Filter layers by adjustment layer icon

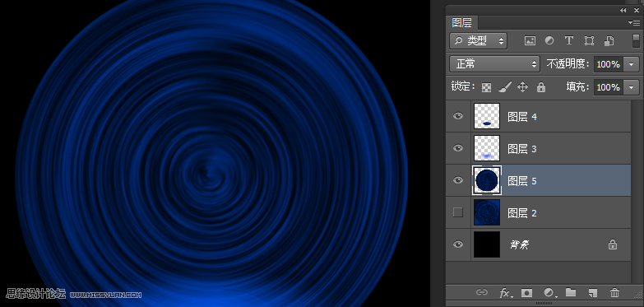point(549,40)
